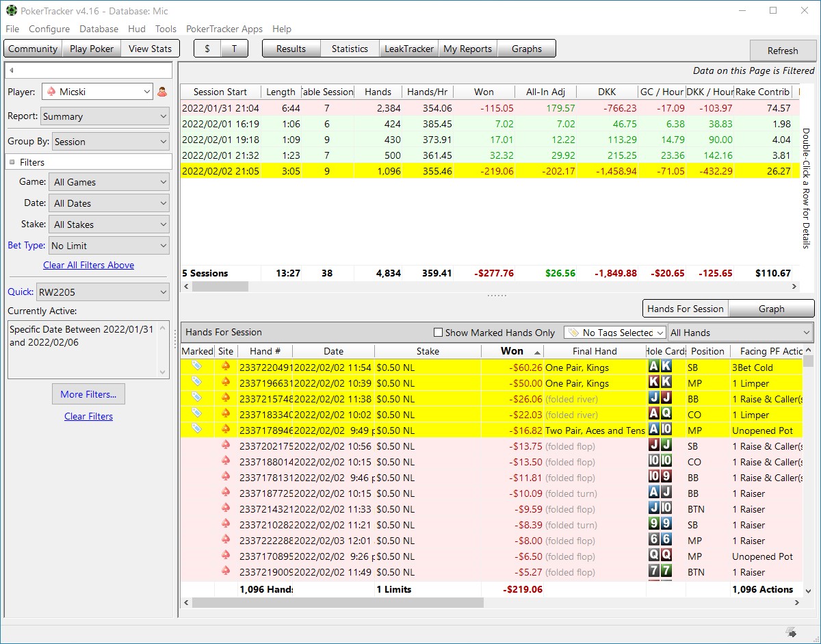
Task: Open the Date filter dropdown
Action: click(109, 203)
